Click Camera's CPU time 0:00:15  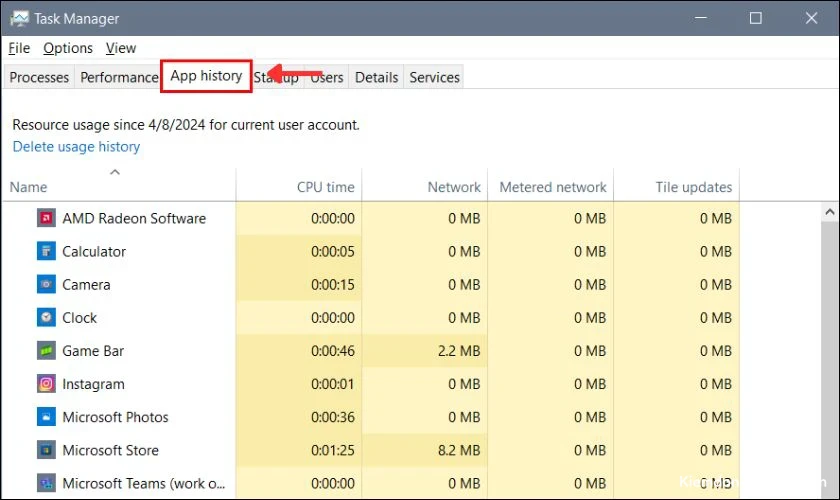click(333, 285)
